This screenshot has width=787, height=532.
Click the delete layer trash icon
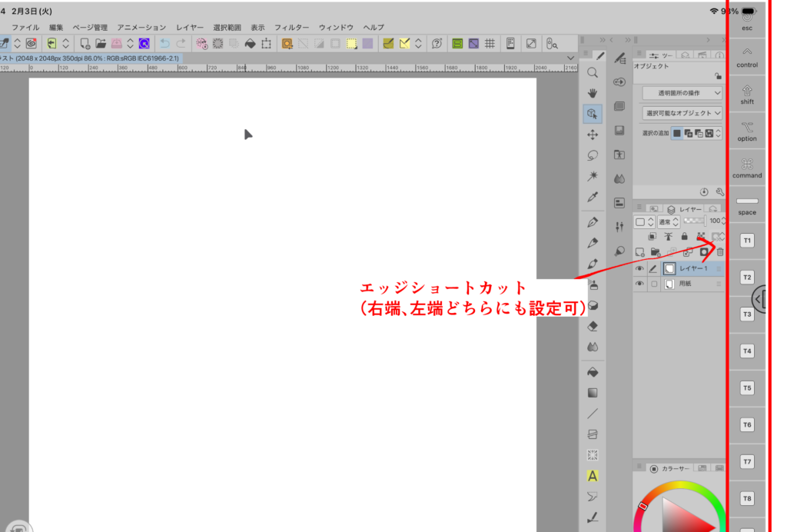click(720, 252)
